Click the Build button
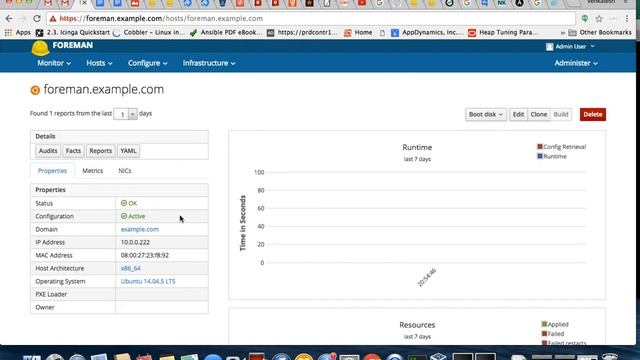Screen dimensions: 640x360 560,115
